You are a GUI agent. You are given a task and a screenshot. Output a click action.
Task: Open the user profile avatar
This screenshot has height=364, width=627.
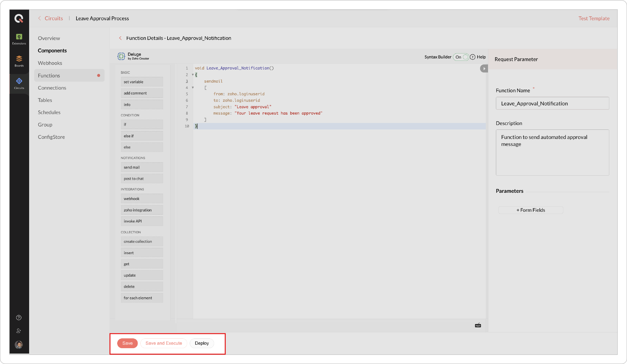(19, 345)
